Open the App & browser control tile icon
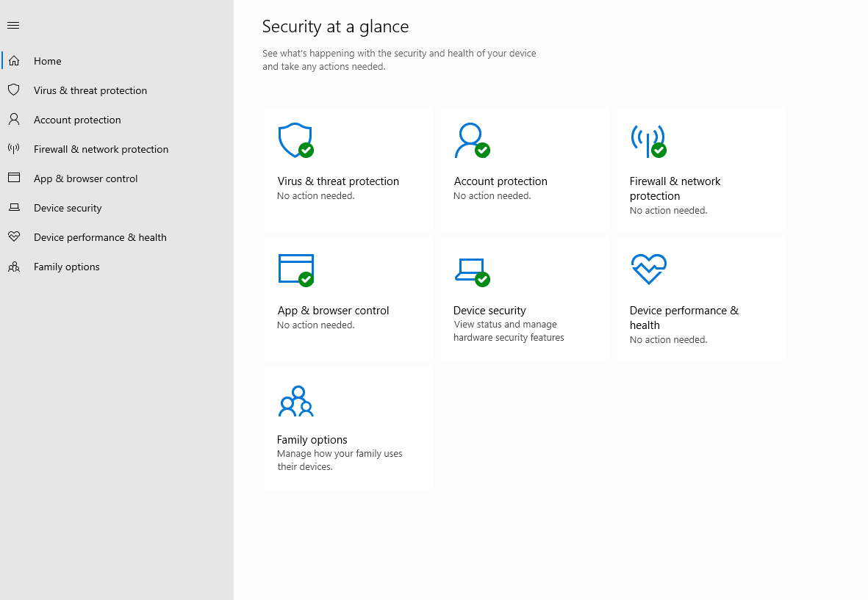The image size is (868, 600). (x=295, y=269)
